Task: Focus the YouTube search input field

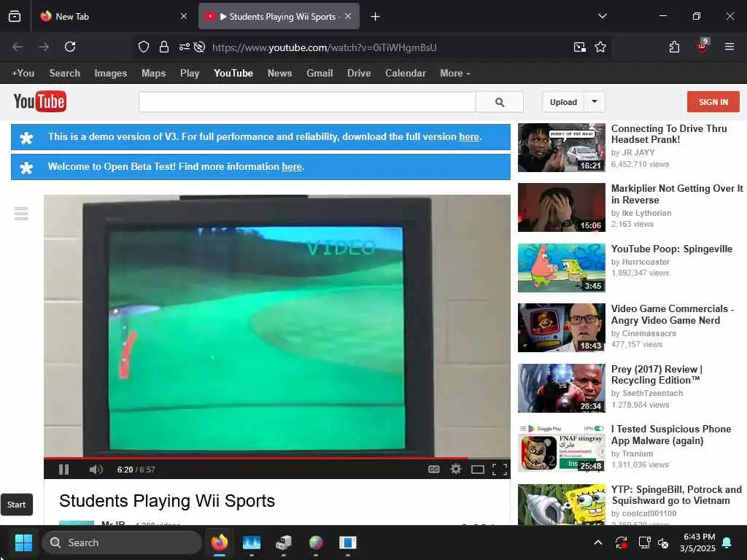Action: pyautogui.click(x=307, y=102)
